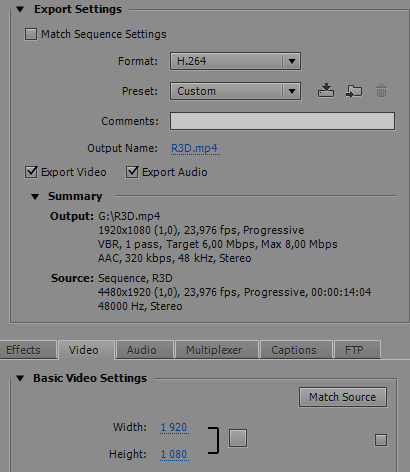The width and height of the screenshot is (410, 472).
Task: Uncheck the Export Video checkbox
Action: tap(31, 172)
